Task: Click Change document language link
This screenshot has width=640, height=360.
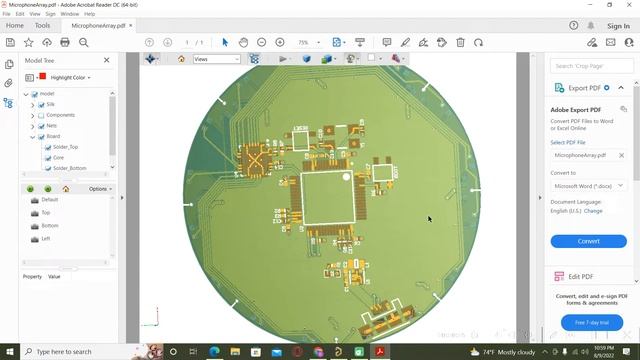Action: pos(593,211)
